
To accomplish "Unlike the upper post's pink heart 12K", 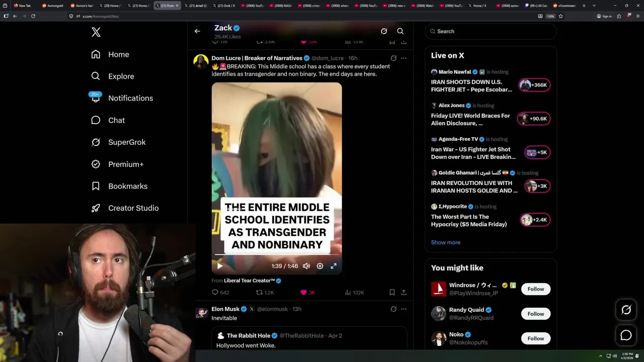I will click(x=308, y=42).
